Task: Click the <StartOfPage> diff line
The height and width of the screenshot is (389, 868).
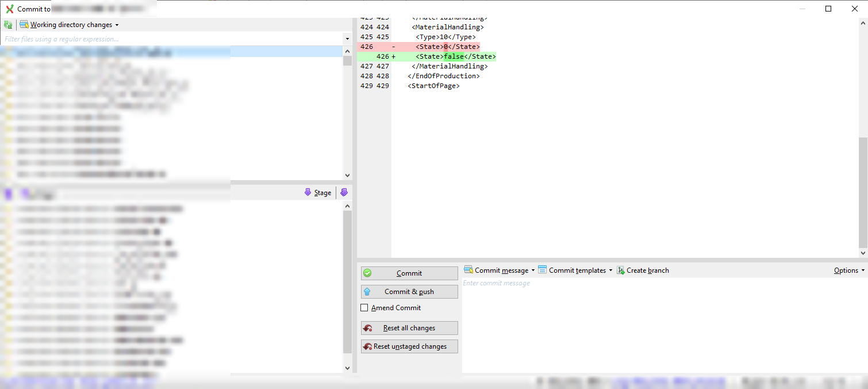Action: pyautogui.click(x=433, y=86)
